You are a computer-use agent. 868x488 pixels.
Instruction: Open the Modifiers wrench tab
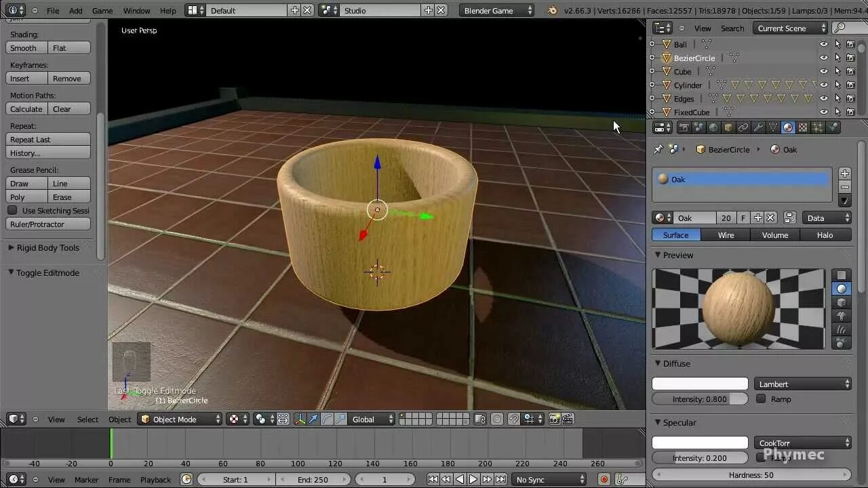click(758, 127)
